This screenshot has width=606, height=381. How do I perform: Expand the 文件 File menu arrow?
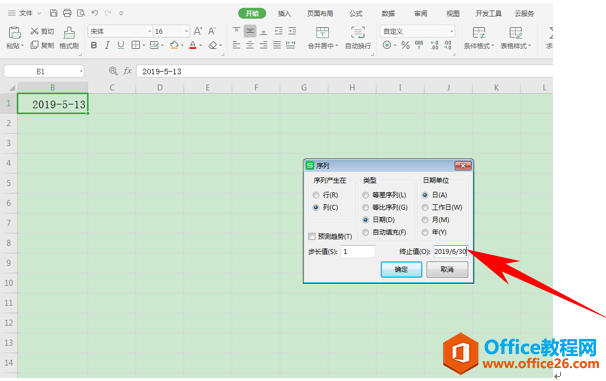coord(39,13)
